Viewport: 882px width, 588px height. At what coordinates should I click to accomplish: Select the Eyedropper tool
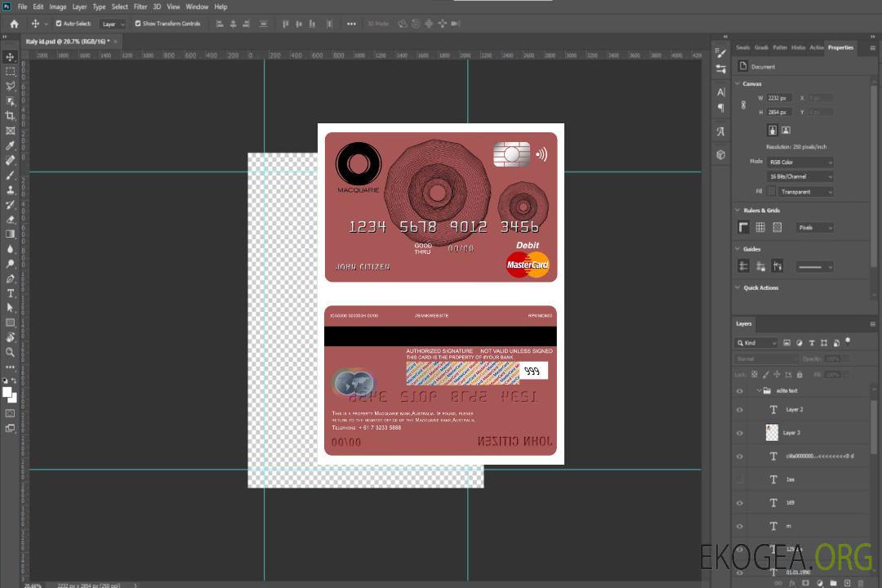10,145
